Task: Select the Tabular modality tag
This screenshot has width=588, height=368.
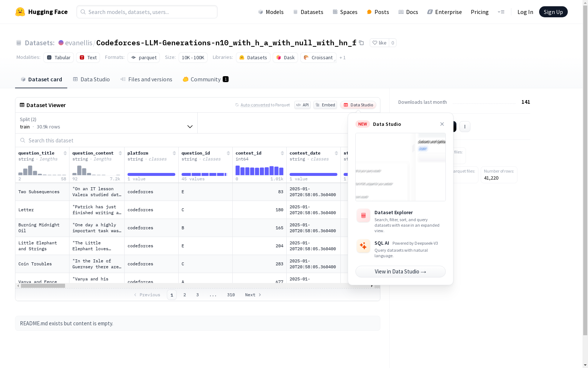Action: (x=59, y=57)
